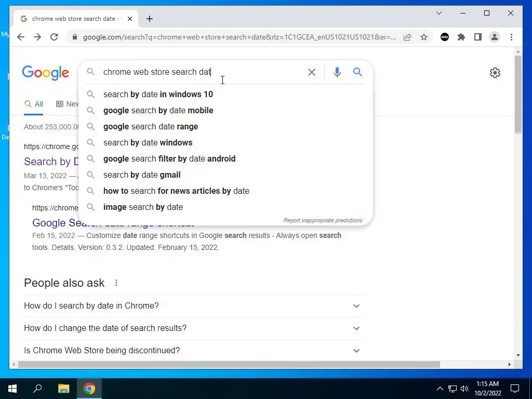The width and height of the screenshot is (532, 399).
Task: Open the Windows Start menu
Action: (12, 389)
